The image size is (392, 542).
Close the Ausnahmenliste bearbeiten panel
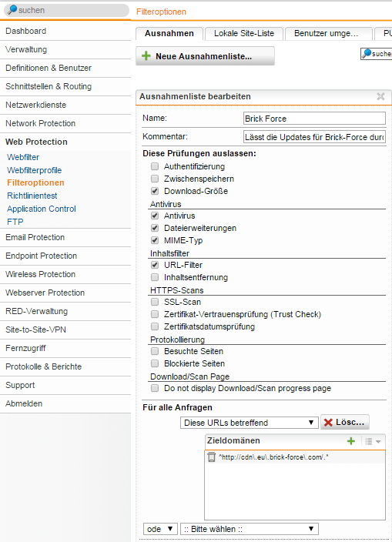click(x=380, y=96)
